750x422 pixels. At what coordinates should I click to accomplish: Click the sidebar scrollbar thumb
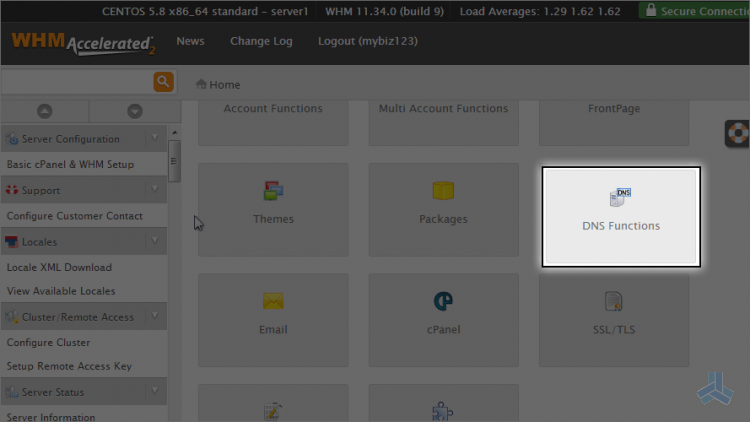tap(174, 160)
